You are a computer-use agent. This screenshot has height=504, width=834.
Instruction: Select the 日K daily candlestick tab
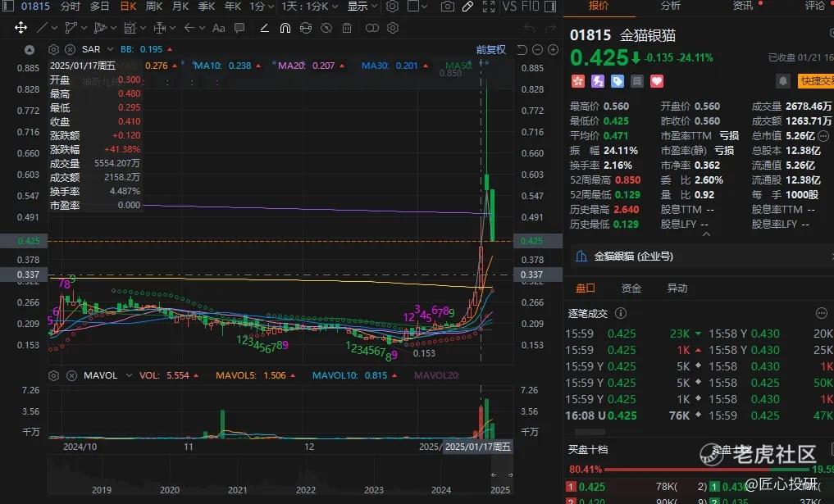coord(128,7)
